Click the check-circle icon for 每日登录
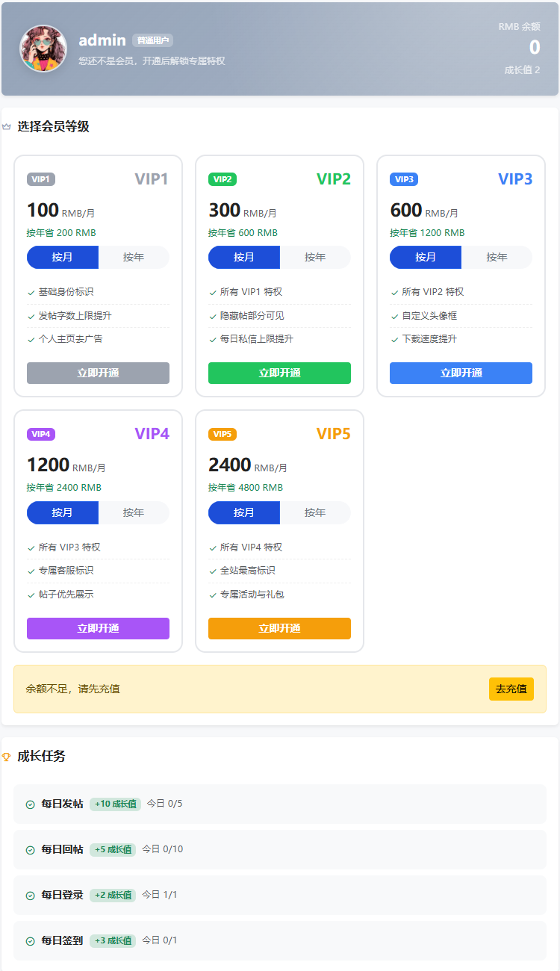Screen dimensions: 560x971 (x=31, y=896)
